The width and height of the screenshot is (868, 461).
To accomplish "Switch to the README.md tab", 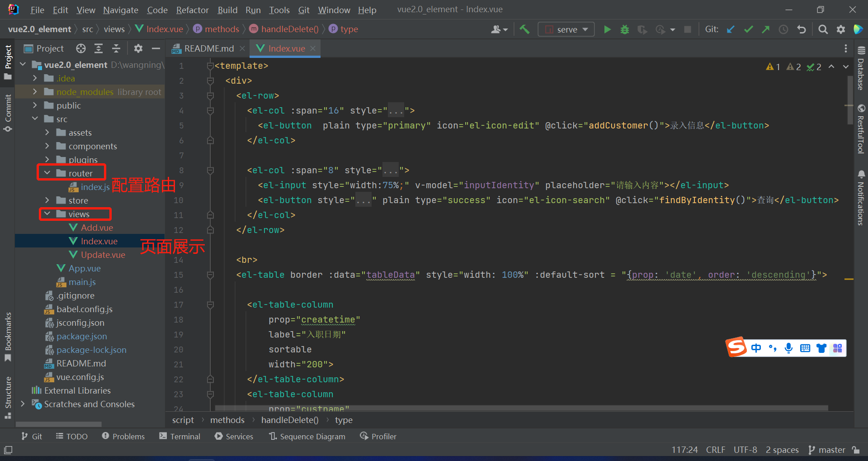I will [x=208, y=48].
